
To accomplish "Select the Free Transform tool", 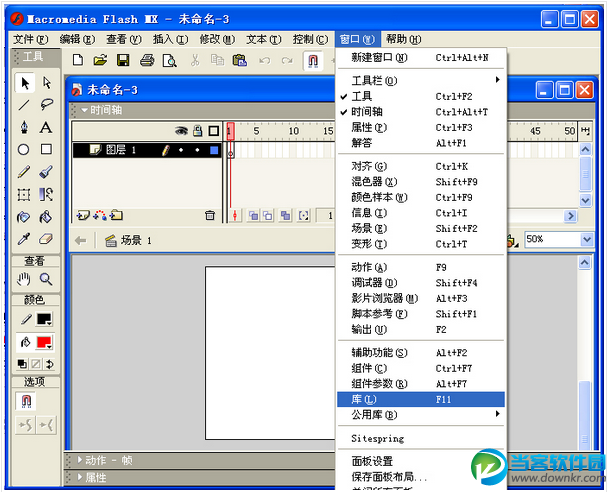I will click(24, 194).
